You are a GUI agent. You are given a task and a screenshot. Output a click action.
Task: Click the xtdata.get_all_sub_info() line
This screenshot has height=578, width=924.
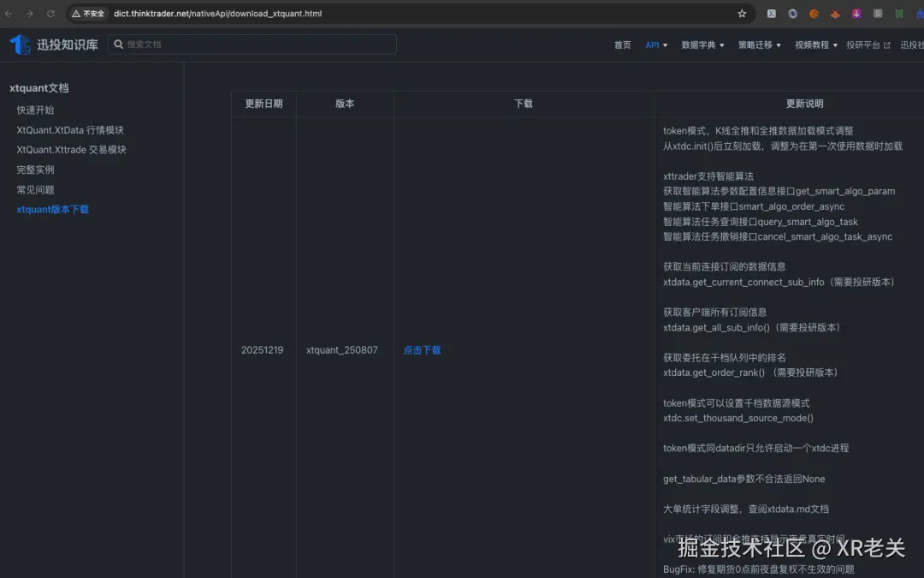pyautogui.click(x=754, y=327)
